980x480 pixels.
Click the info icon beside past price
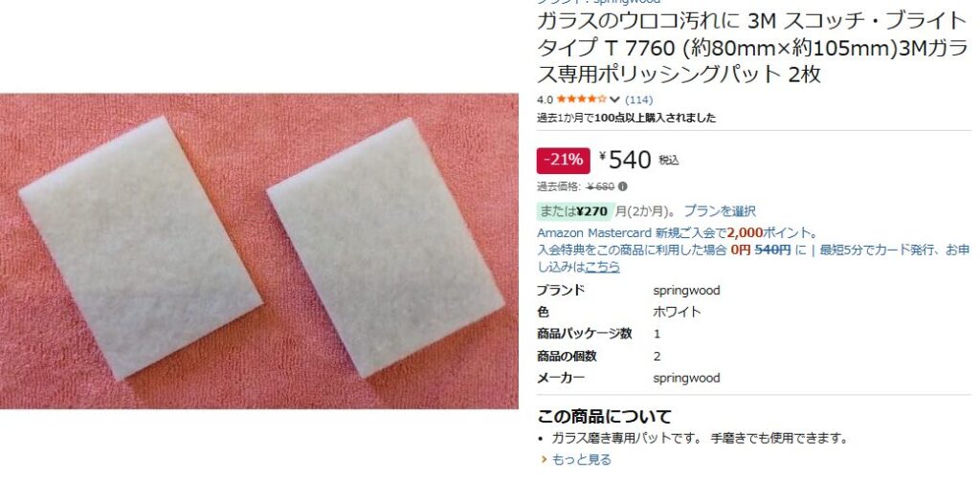point(622,186)
